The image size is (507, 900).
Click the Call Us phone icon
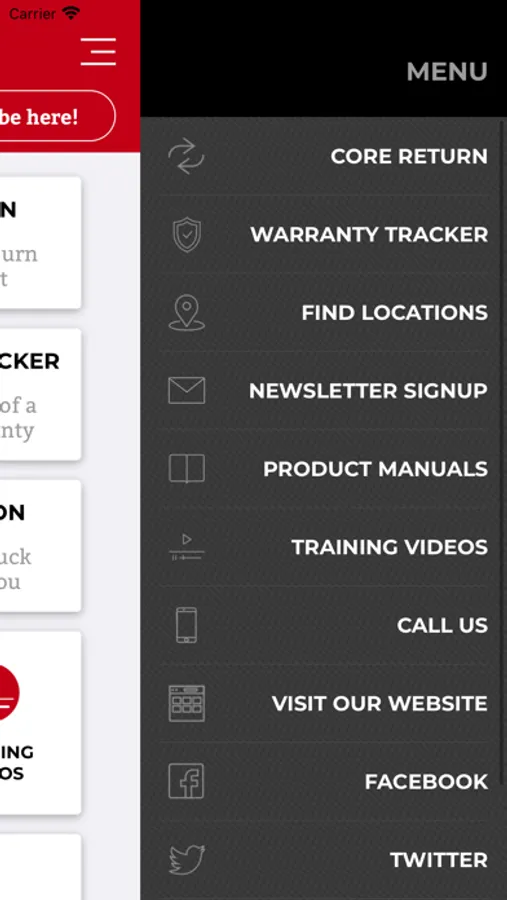[x=186, y=625]
